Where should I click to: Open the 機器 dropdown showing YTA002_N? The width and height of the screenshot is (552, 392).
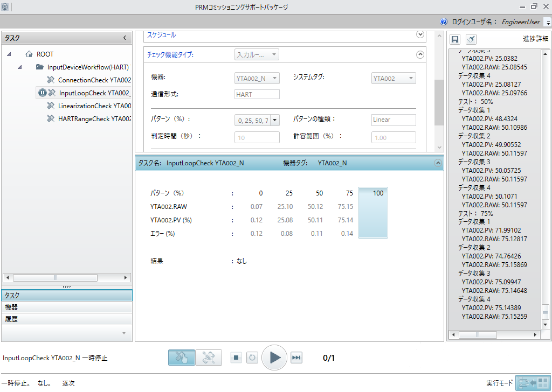257,79
